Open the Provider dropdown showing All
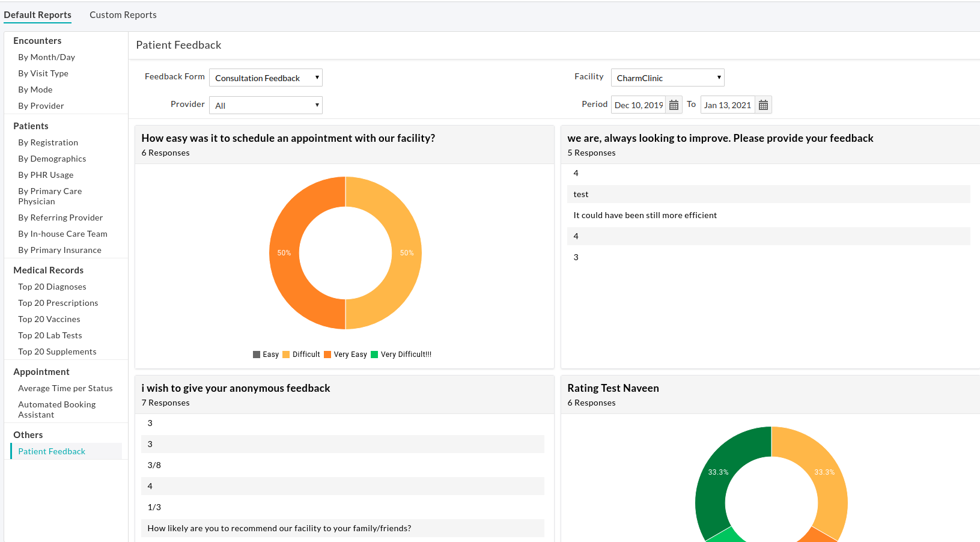The height and width of the screenshot is (542, 980). point(266,105)
